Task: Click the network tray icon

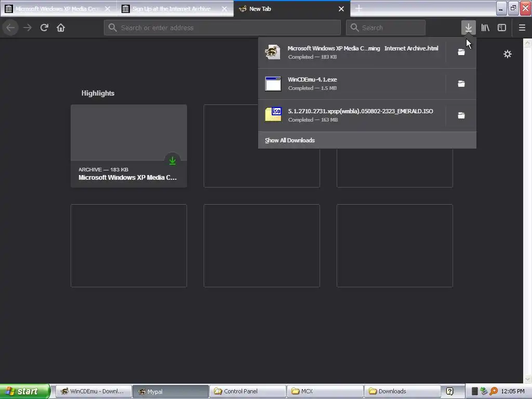Action: pos(484,391)
